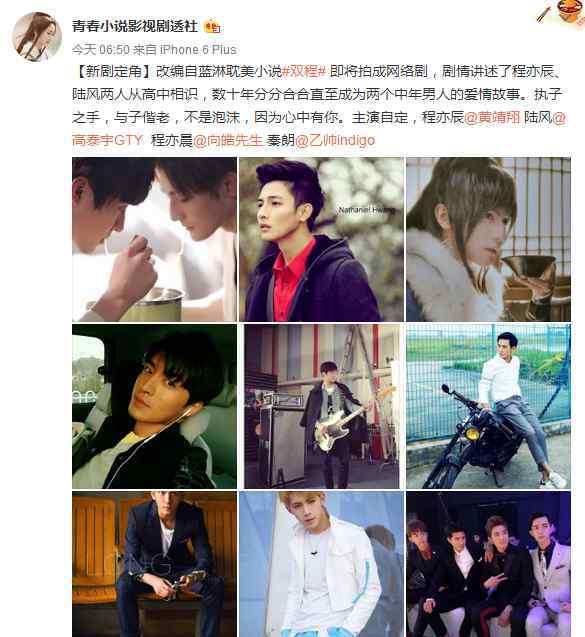
Task: Open the @向皓先生 mention
Action: (228, 141)
